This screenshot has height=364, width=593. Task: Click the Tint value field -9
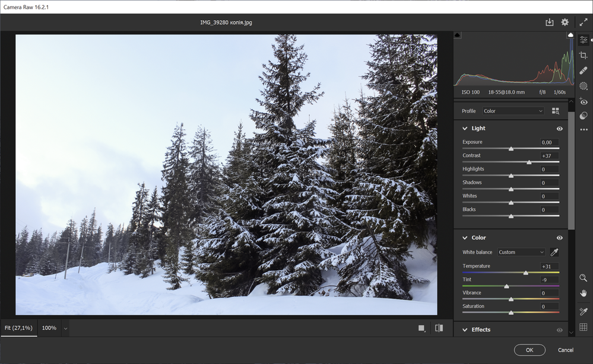550,280
